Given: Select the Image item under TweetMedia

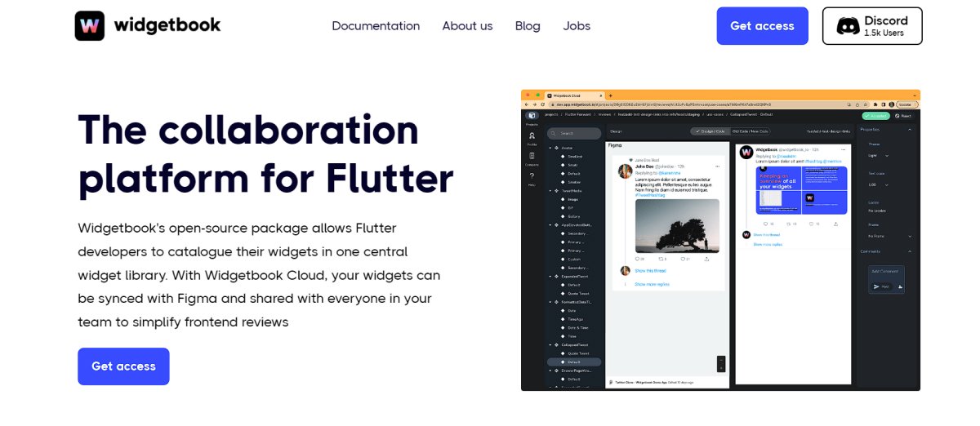Looking at the screenshot, I should [573, 199].
